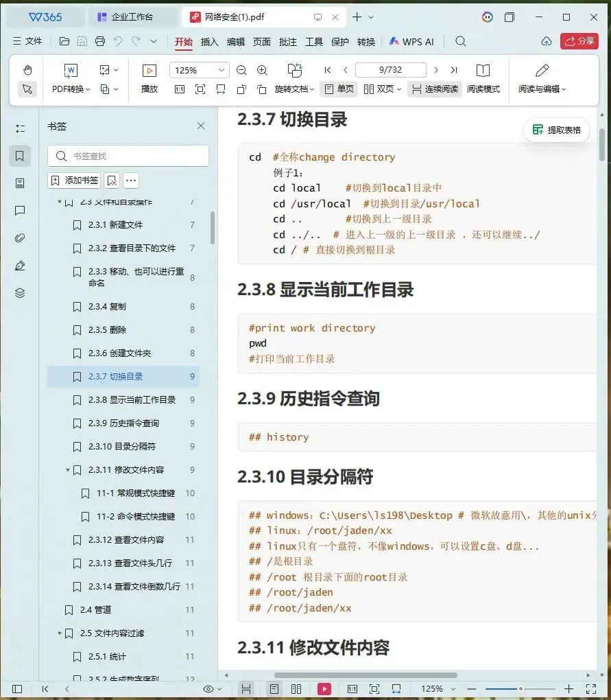Click the fit page icon in toolbar
The image size is (611, 700).
[x=200, y=89]
